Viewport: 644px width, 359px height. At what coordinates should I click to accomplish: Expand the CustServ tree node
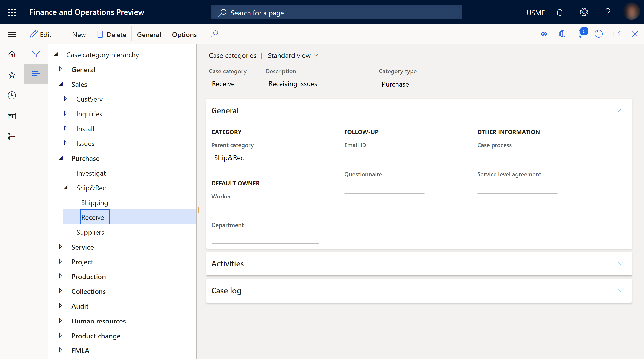point(65,98)
